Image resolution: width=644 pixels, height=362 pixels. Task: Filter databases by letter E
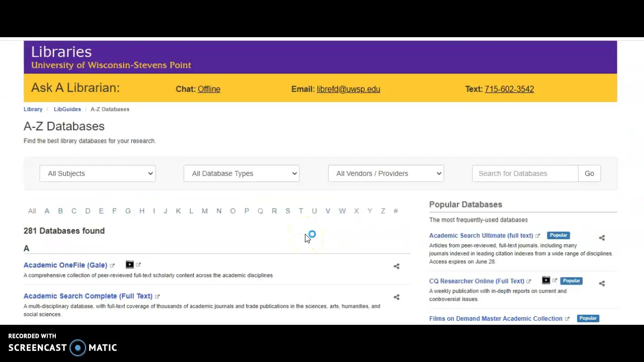pyautogui.click(x=101, y=211)
